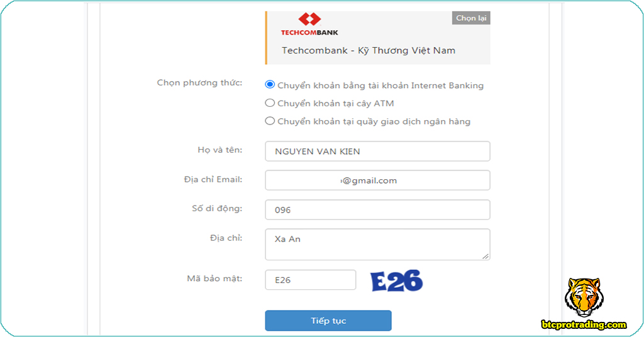Click the tiger mascot logo
Image resolution: width=644 pixels, height=337 pixels.
[583, 297]
